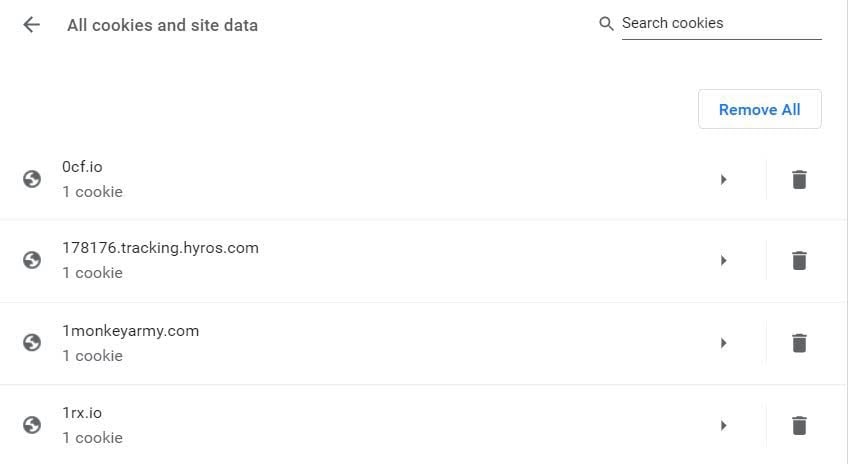Expand the 178176.tracking.hyros.com details arrow
848x464 pixels.
click(x=723, y=261)
